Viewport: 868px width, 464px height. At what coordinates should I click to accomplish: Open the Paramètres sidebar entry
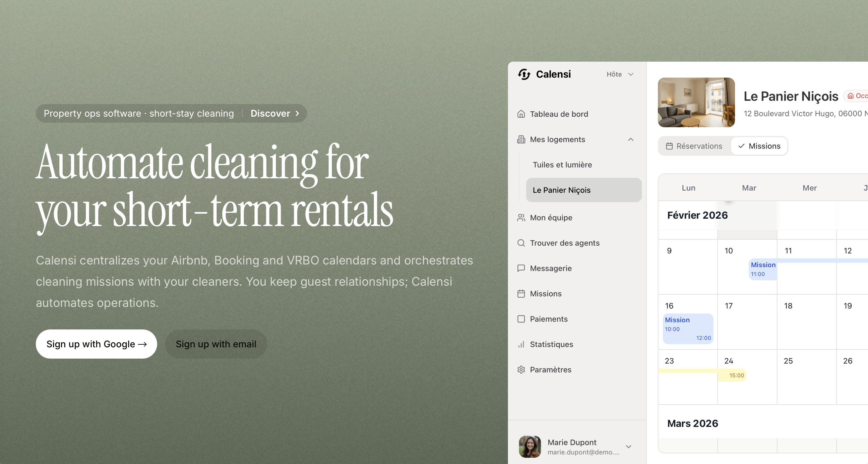pos(579,370)
